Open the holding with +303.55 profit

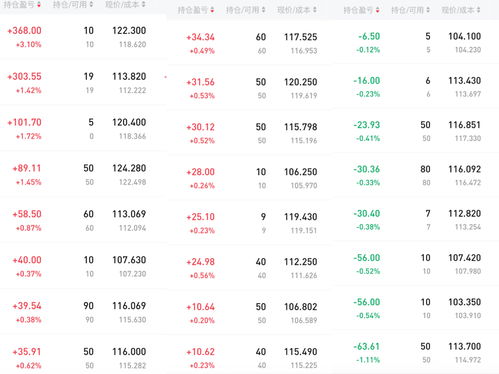83,82
